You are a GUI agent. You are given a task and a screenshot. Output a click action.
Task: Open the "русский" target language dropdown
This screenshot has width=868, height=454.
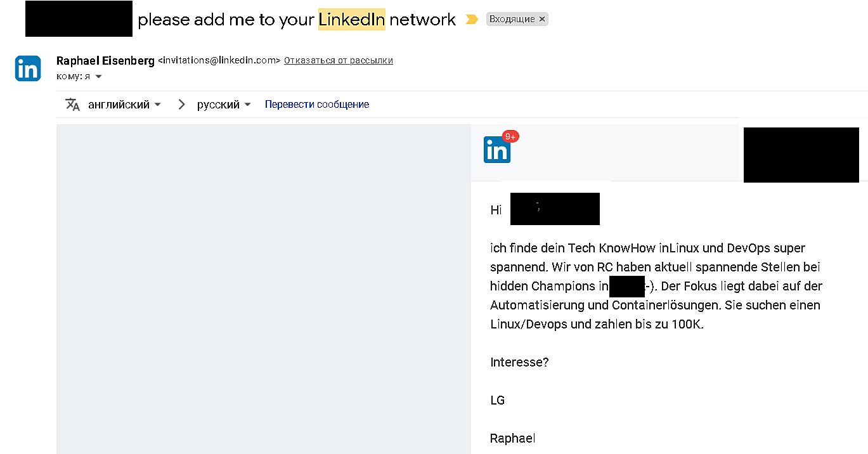coord(224,105)
